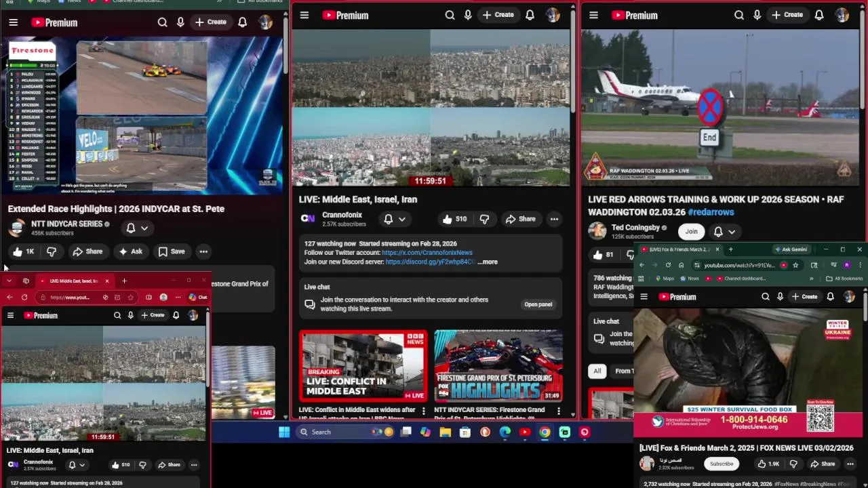Open notifications bell in RAF Waddington header
Screen dimensions: 868x488
818,15
